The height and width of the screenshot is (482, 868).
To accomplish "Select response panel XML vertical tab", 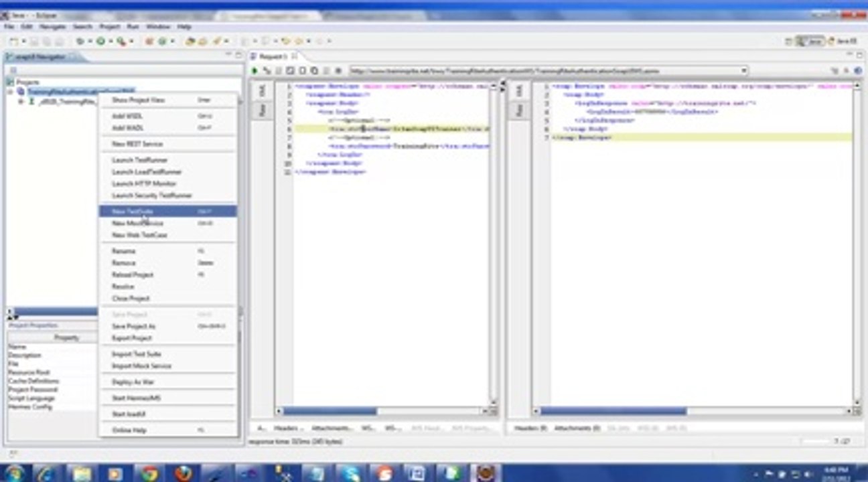I will pos(519,91).
